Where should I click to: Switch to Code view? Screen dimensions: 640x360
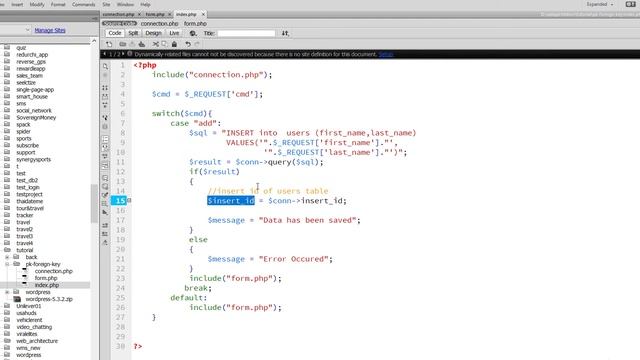click(x=114, y=33)
